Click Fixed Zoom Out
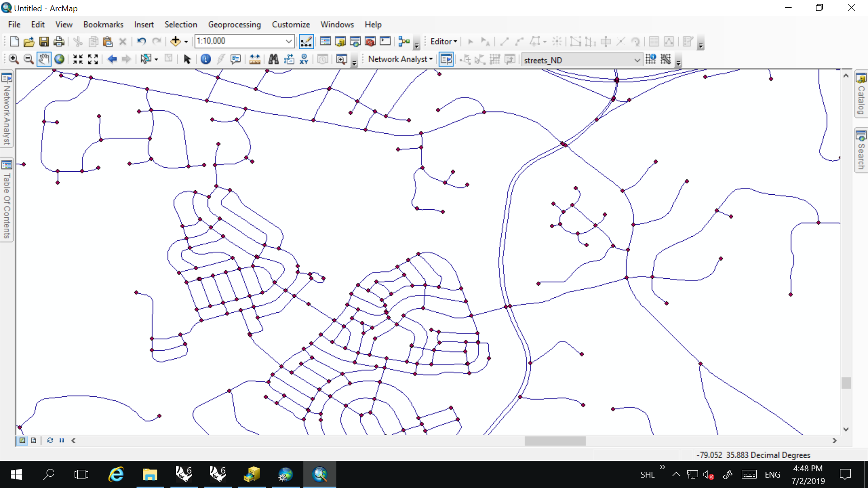This screenshot has height=488, width=868. [x=93, y=59]
